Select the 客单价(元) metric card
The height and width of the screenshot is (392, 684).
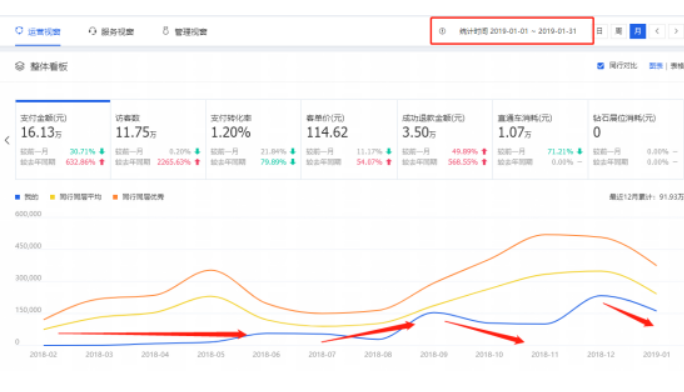click(349, 140)
